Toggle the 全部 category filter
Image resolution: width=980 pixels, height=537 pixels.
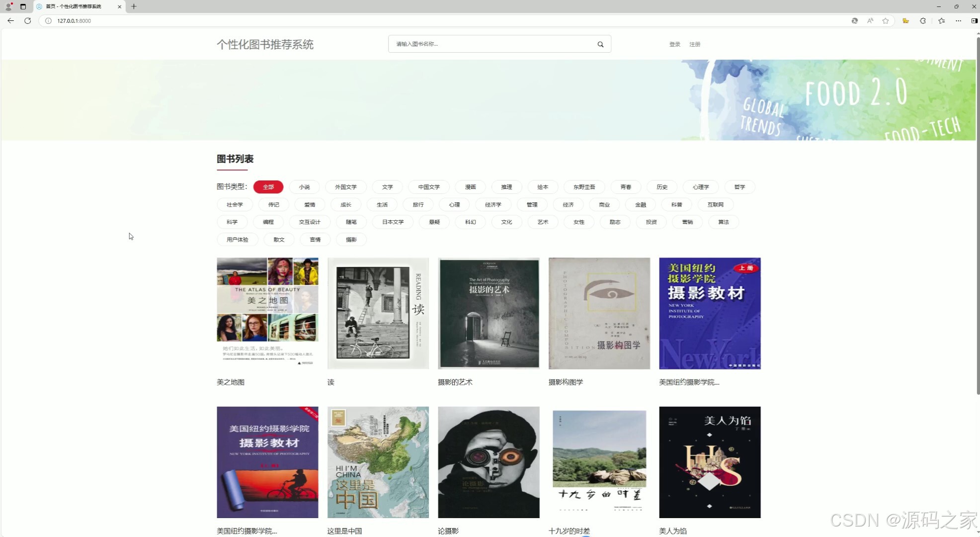pyautogui.click(x=268, y=187)
